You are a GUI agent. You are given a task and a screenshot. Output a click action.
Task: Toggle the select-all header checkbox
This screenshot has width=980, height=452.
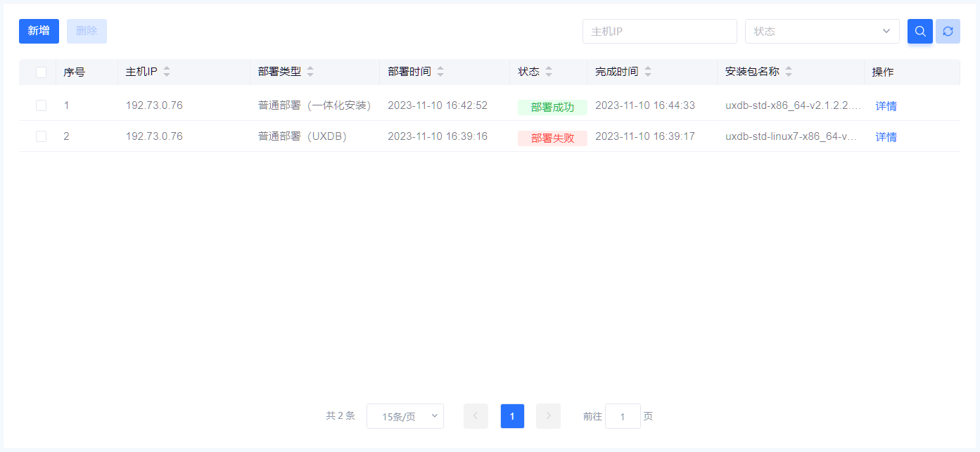pyautogui.click(x=41, y=72)
